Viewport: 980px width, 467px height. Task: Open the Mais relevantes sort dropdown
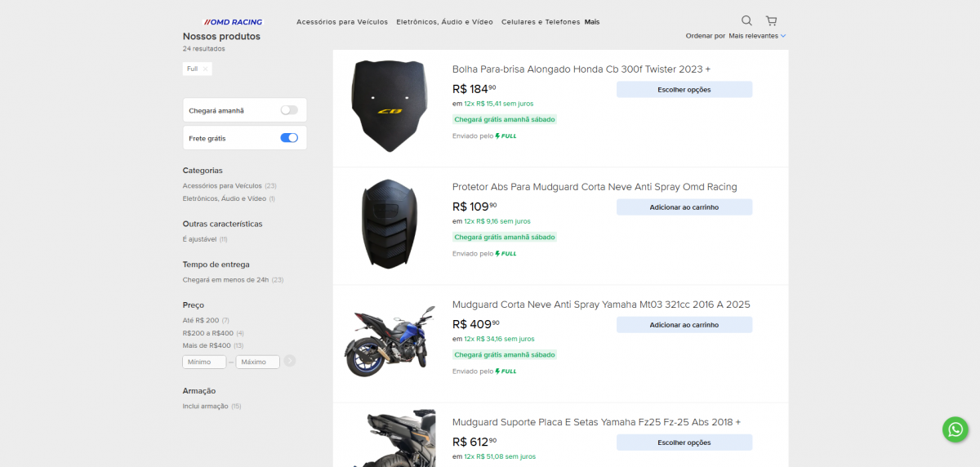[x=757, y=36]
